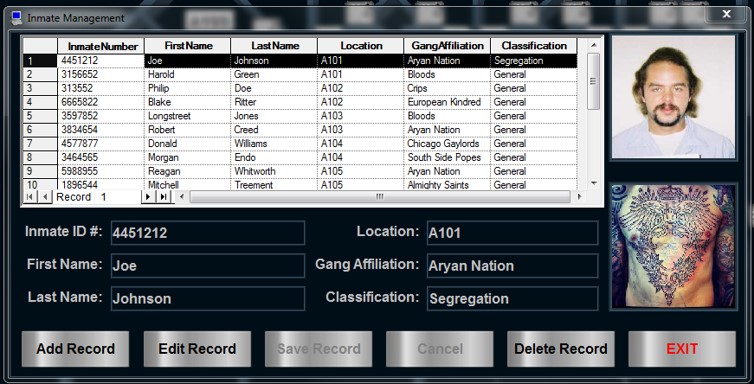Click Crips gang affiliation cell
This screenshot has width=754, height=384.
pos(447,88)
